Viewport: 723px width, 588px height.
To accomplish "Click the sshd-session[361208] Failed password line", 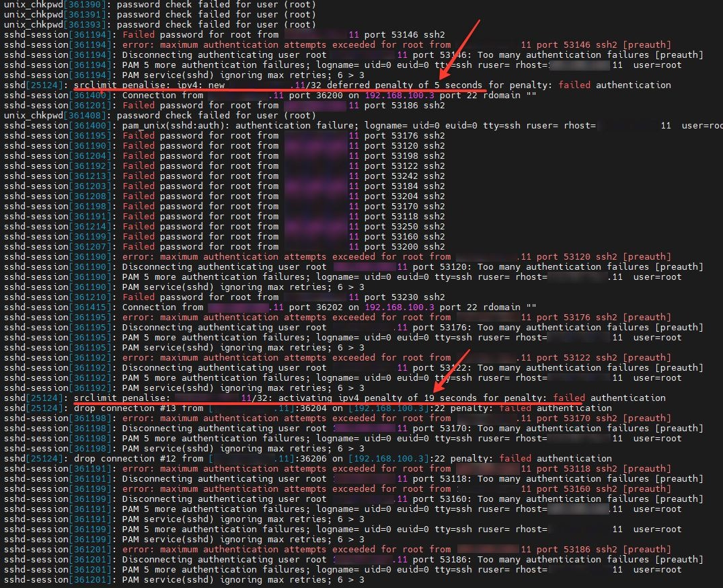I will tap(225, 196).
